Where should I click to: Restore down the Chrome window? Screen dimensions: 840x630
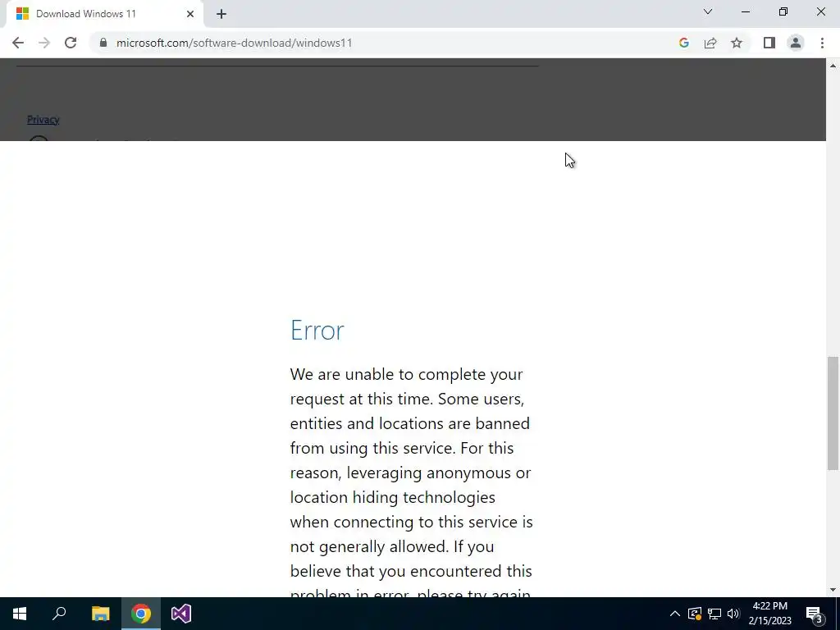coord(783,11)
